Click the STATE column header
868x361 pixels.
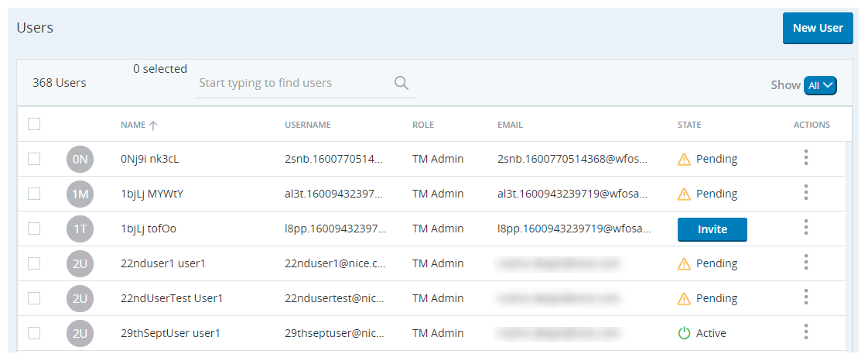(689, 125)
